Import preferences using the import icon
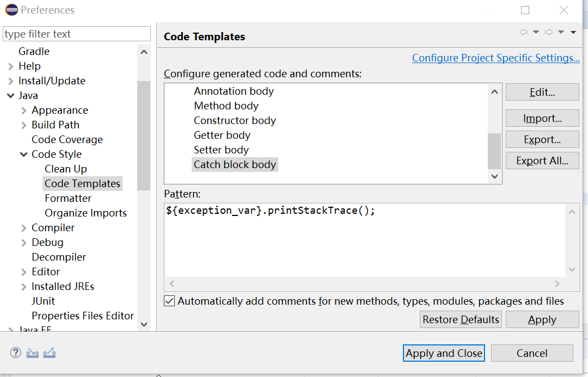The image size is (588, 377). pyautogui.click(x=32, y=353)
